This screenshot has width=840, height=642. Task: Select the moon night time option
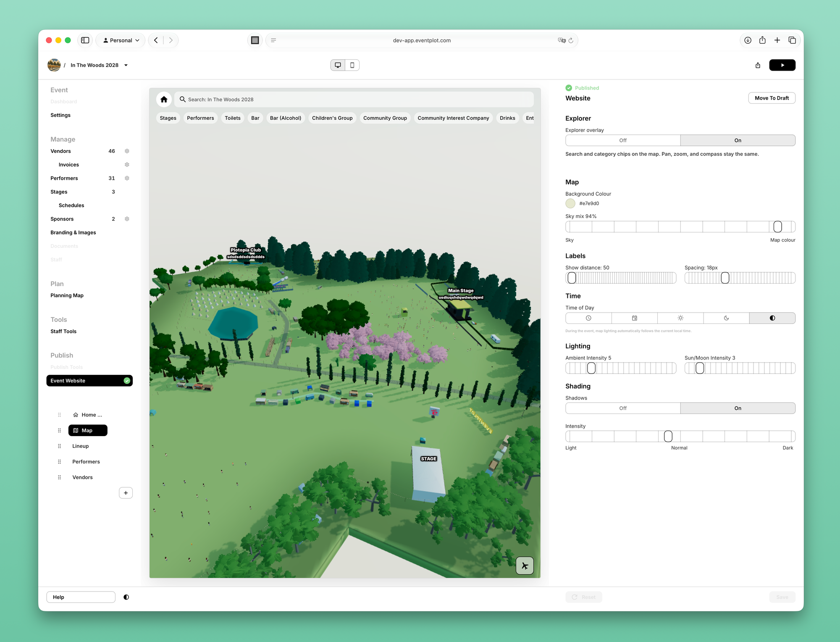pos(726,318)
